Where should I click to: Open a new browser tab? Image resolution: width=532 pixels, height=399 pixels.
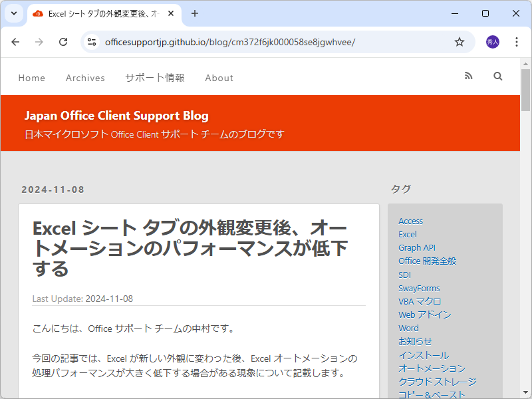[x=194, y=13]
